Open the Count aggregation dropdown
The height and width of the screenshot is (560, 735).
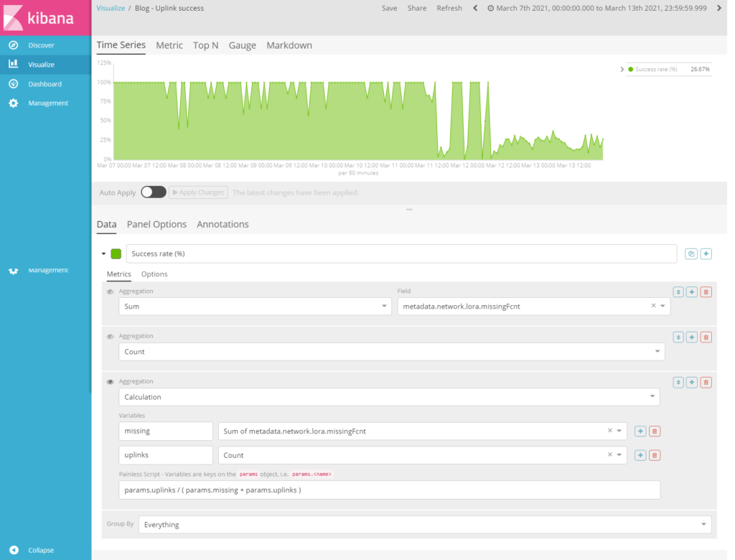(392, 352)
